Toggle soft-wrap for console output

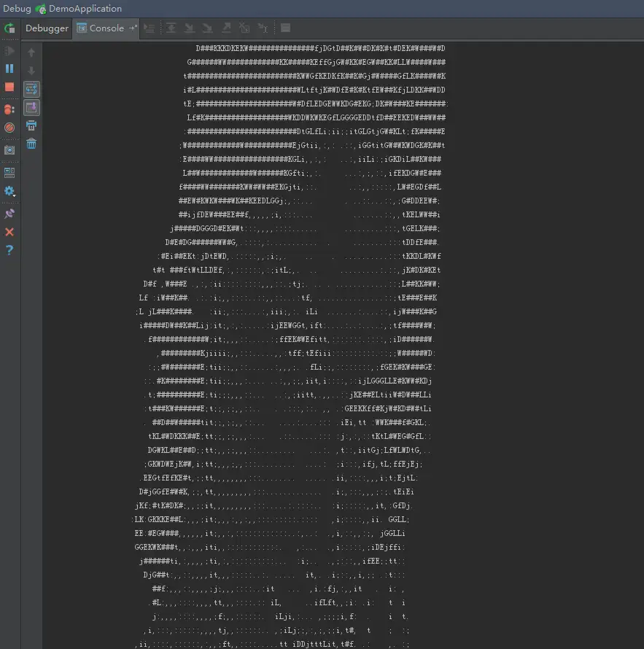tap(31, 89)
